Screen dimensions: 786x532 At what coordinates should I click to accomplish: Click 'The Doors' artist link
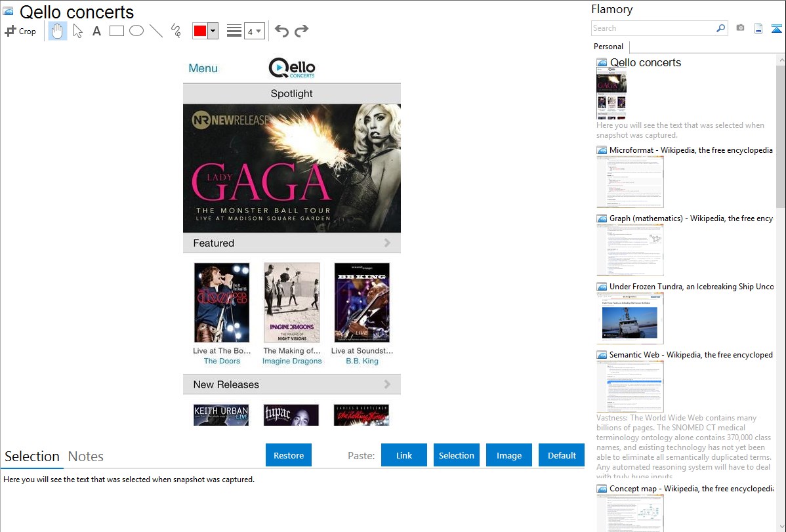[x=222, y=361]
